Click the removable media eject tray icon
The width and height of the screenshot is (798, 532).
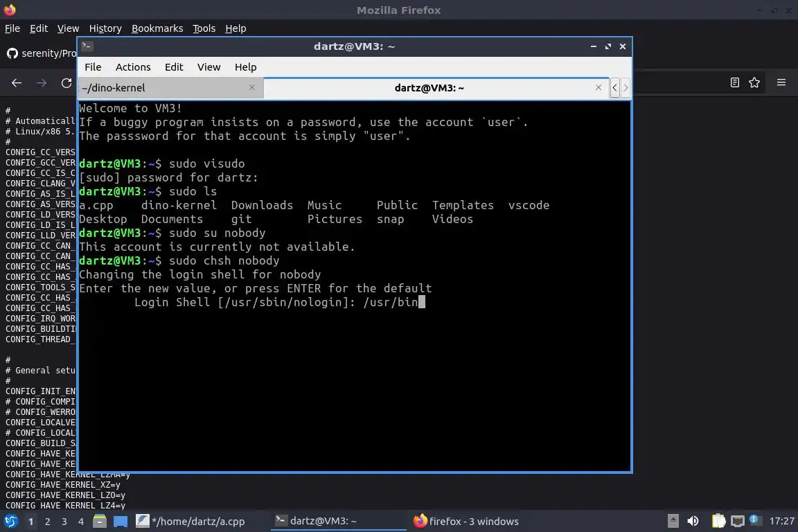[673, 521]
